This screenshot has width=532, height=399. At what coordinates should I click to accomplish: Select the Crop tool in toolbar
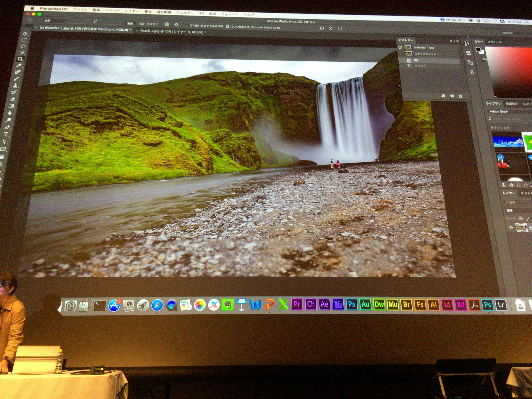click(x=20, y=59)
